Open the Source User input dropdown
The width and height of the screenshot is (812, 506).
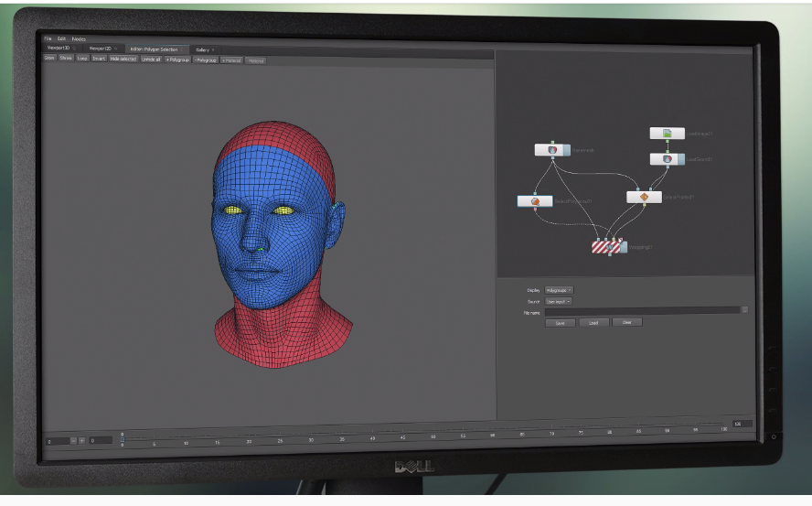[558, 301]
